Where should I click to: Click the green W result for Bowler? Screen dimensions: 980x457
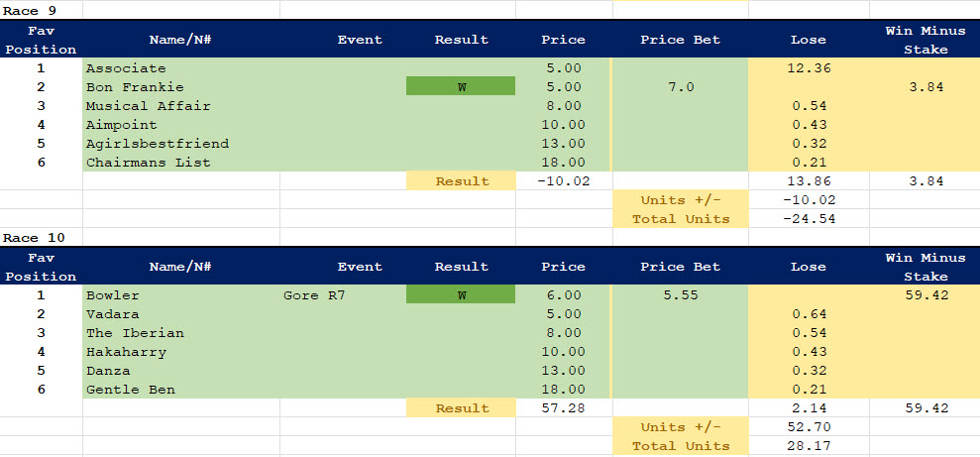[x=461, y=295]
